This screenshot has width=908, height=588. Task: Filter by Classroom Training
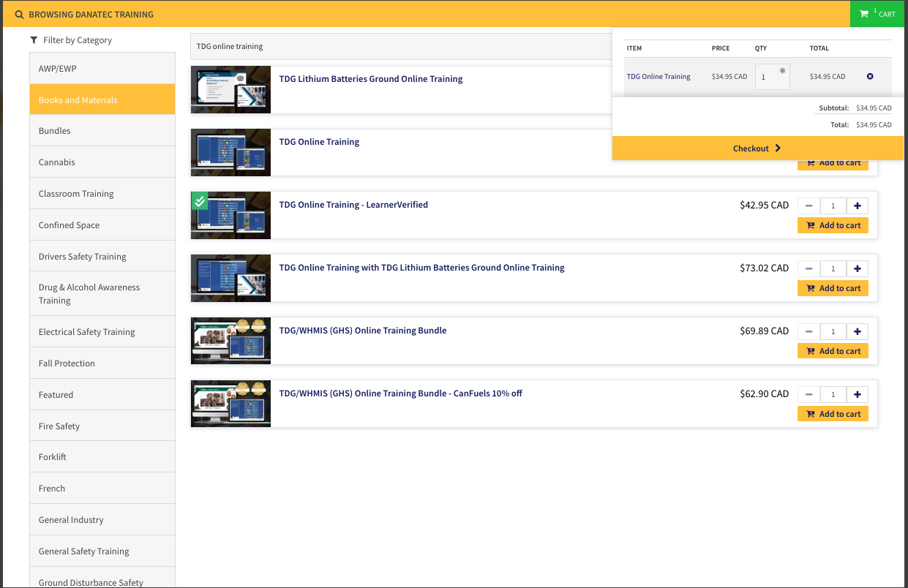click(102, 193)
